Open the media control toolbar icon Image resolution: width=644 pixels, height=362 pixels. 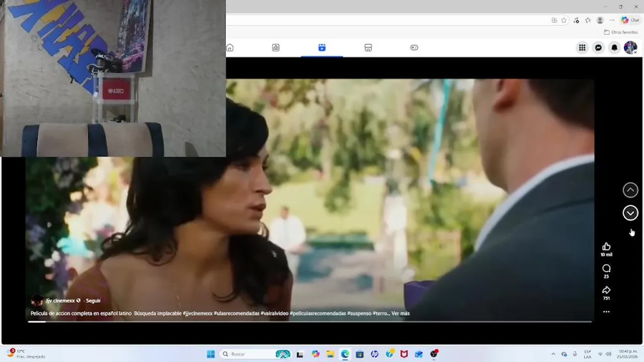click(x=576, y=20)
